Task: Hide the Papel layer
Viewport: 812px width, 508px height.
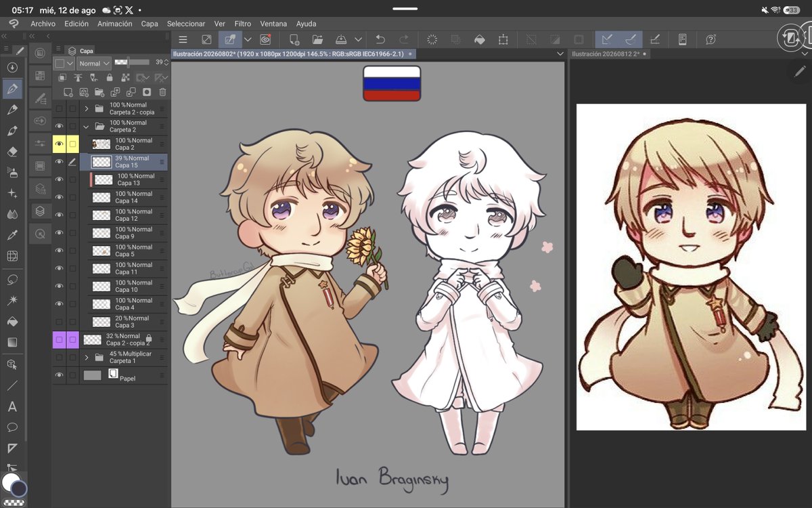Action: (59, 375)
